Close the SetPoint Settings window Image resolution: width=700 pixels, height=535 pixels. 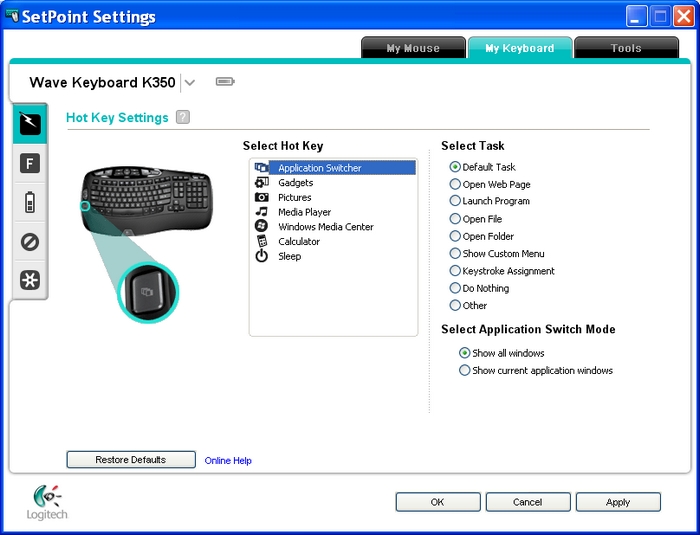684,17
